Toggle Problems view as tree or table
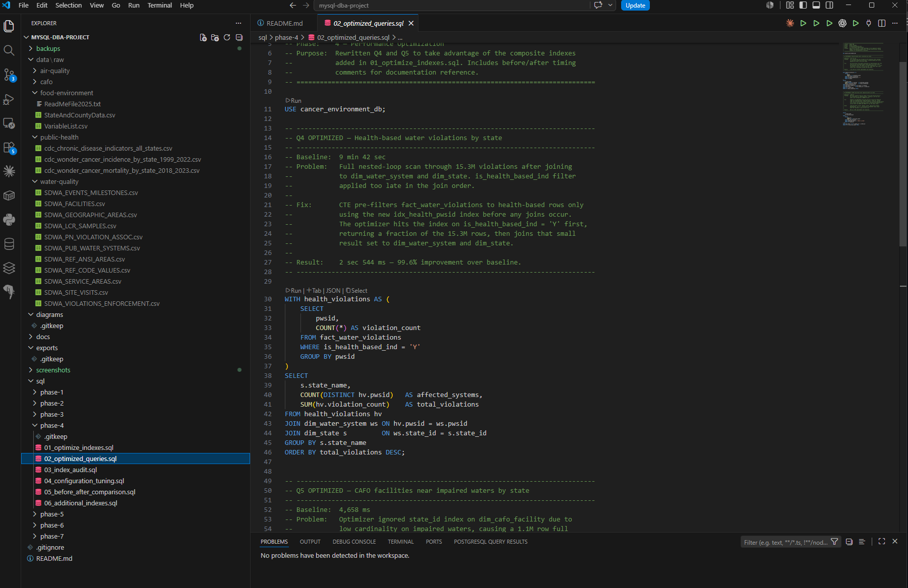Screen dimensions: 908x588 click(x=862, y=542)
